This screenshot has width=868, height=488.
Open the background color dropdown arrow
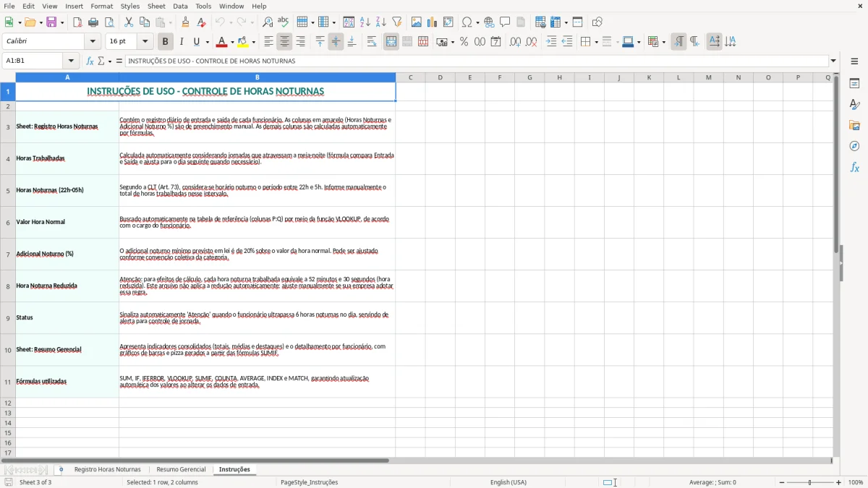253,42
